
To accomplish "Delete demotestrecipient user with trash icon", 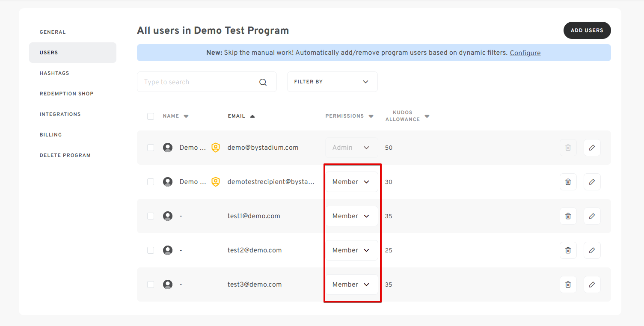I will coord(568,182).
